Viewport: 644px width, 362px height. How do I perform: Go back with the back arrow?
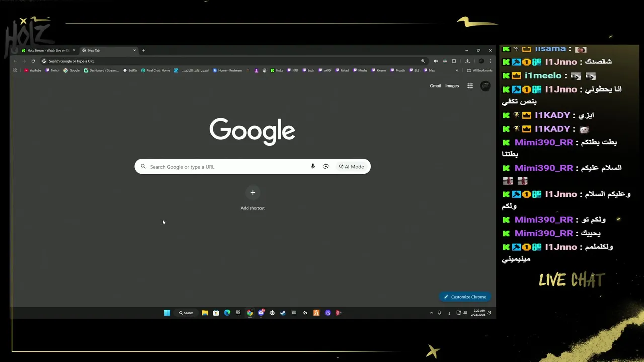point(15,61)
